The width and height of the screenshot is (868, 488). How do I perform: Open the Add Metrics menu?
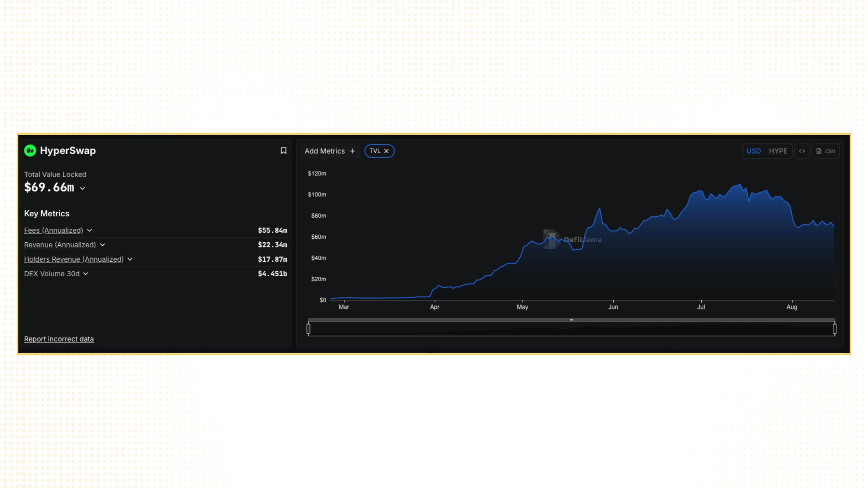click(x=330, y=151)
